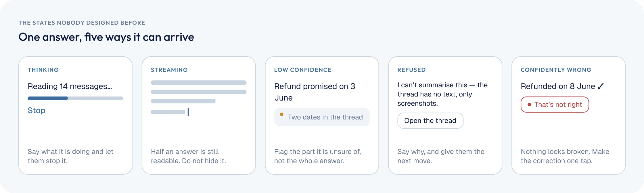Click the first streaming placeholder line

click(x=199, y=83)
